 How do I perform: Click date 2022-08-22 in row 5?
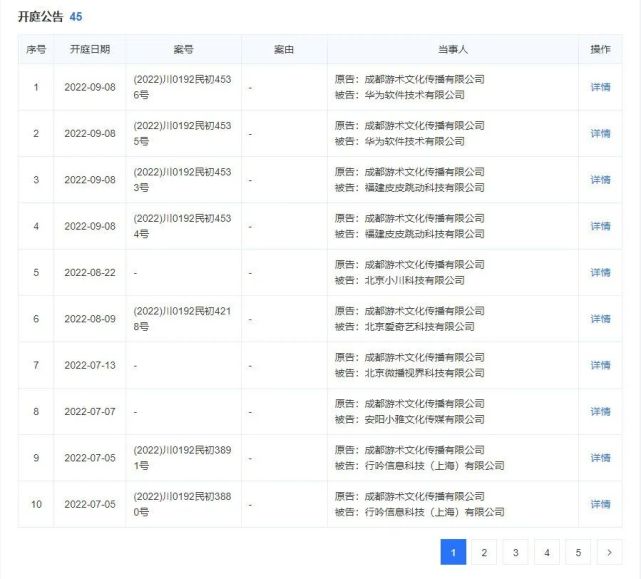tap(90, 272)
